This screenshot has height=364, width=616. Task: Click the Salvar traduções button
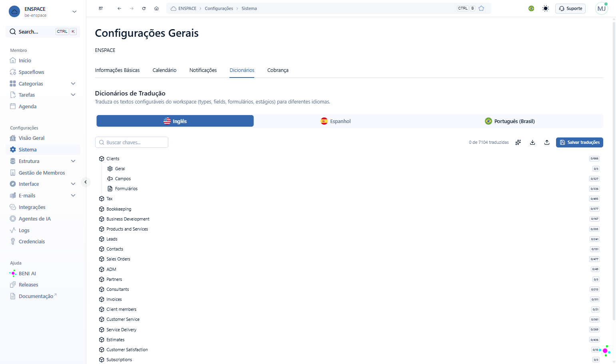580,142
